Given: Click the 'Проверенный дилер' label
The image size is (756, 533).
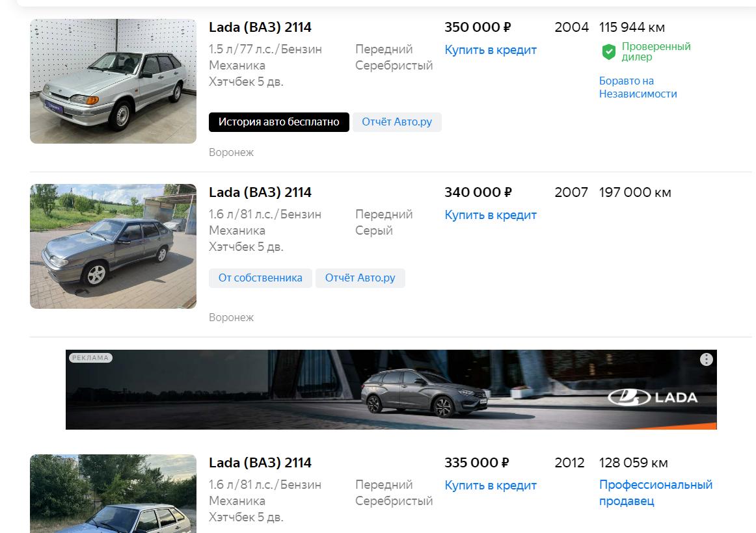Looking at the screenshot, I should 656,51.
